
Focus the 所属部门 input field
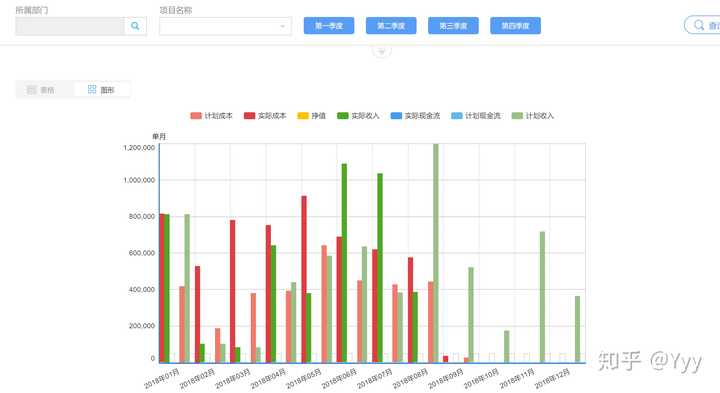(x=70, y=26)
